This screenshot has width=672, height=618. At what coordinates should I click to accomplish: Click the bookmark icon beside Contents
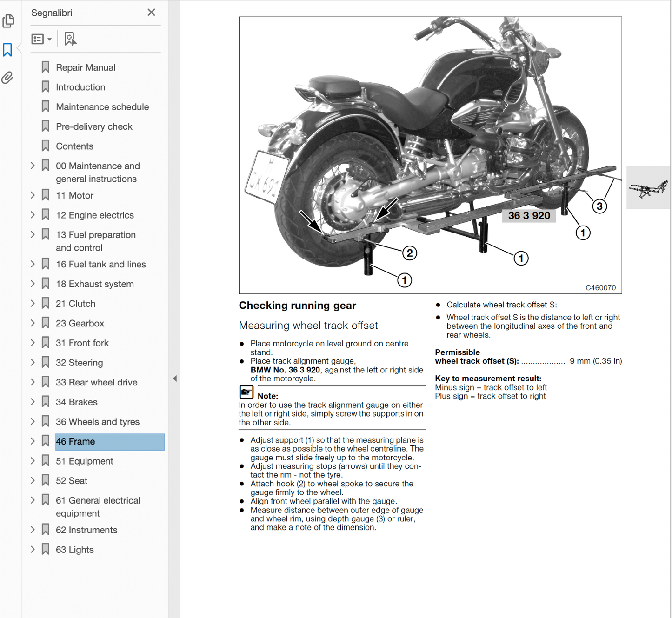tap(46, 146)
